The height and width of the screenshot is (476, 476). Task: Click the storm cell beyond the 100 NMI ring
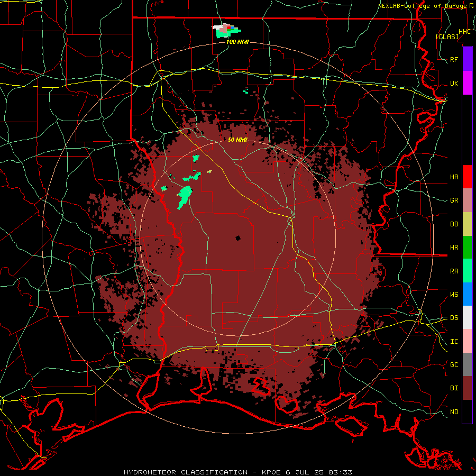(x=226, y=30)
